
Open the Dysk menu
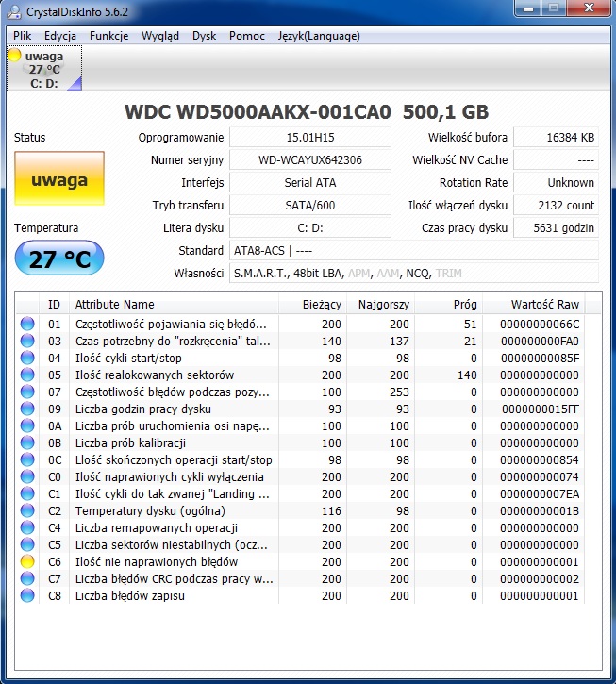coord(204,36)
